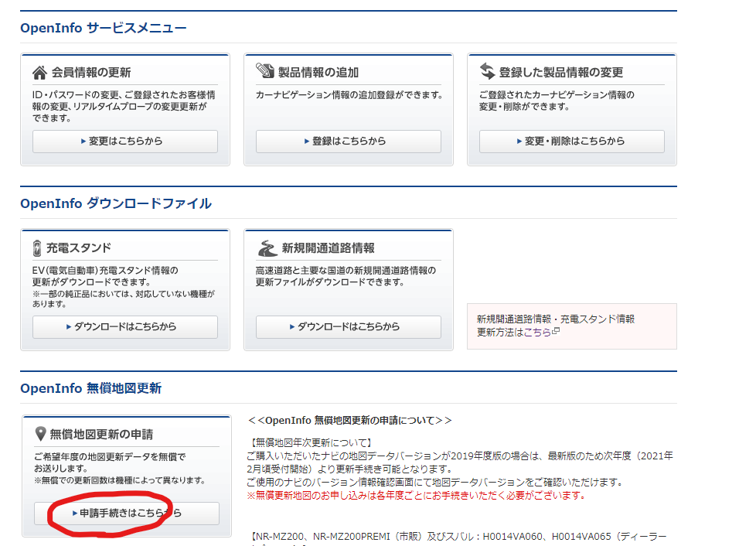756x546 pixels.
Task: Click ダウンロードはこちらから under 新規開通道路情報
Action: click(x=349, y=327)
